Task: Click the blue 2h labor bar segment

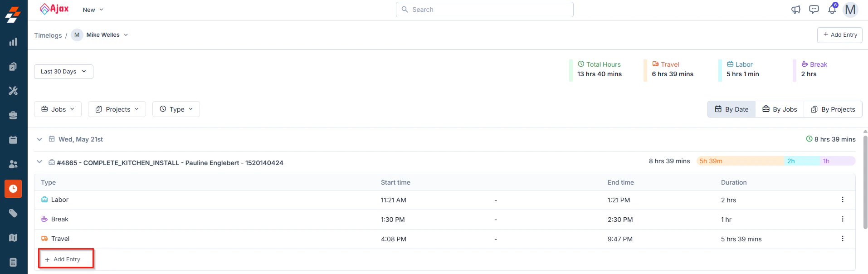Action: click(x=802, y=161)
